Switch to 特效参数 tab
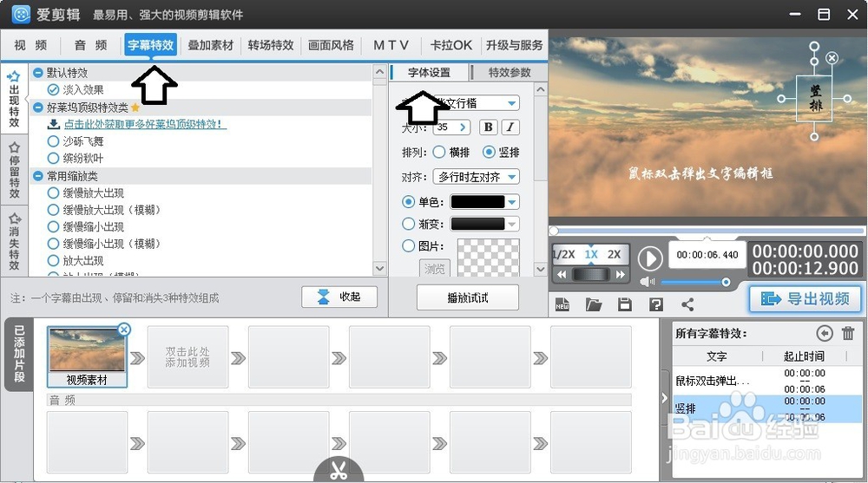The width and height of the screenshot is (868, 483). 510,73
